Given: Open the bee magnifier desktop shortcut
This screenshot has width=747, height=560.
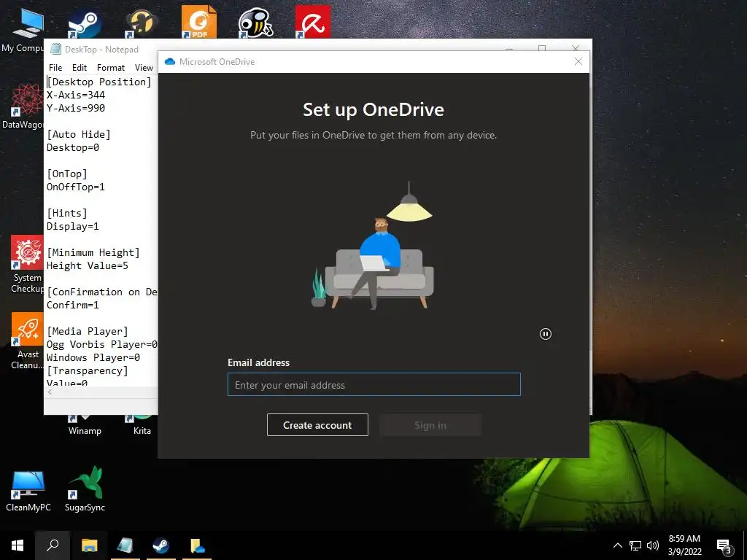Looking at the screenshot, I should (256, 23).
